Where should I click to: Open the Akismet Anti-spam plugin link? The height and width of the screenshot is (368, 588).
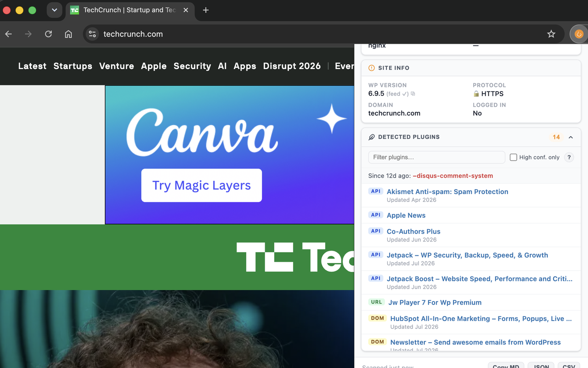pos(447,192)
